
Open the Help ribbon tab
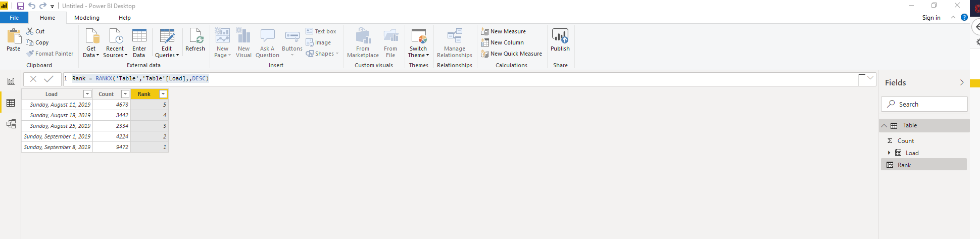[x=124, y=18]
